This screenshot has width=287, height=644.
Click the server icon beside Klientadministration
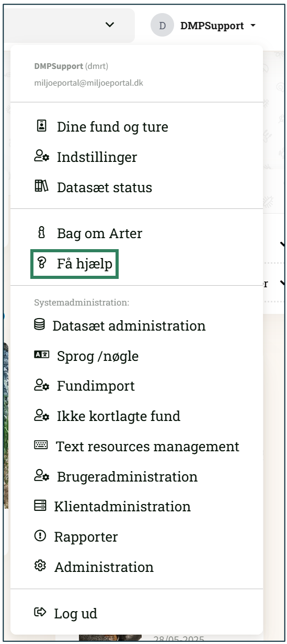[40, 506]
